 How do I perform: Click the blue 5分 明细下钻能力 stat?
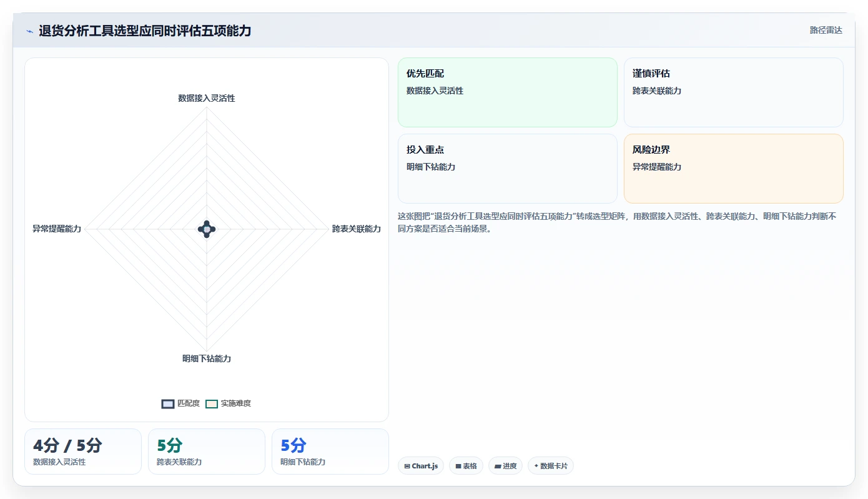330,452
